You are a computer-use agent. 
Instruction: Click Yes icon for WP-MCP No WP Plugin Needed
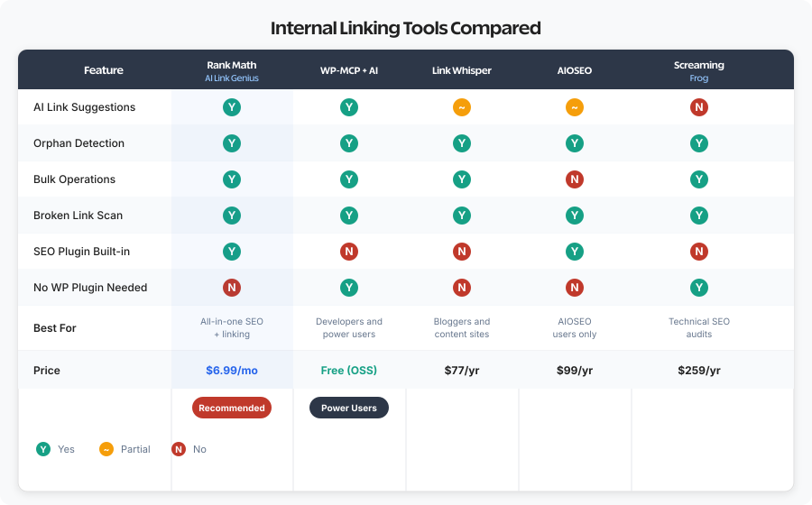click(349, 288)
